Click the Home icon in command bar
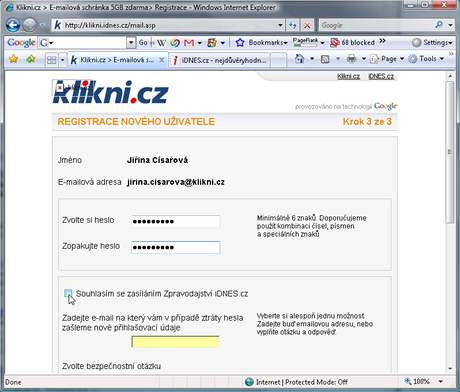Viewport: 460px width, 392px height. (x=299, y=59)
